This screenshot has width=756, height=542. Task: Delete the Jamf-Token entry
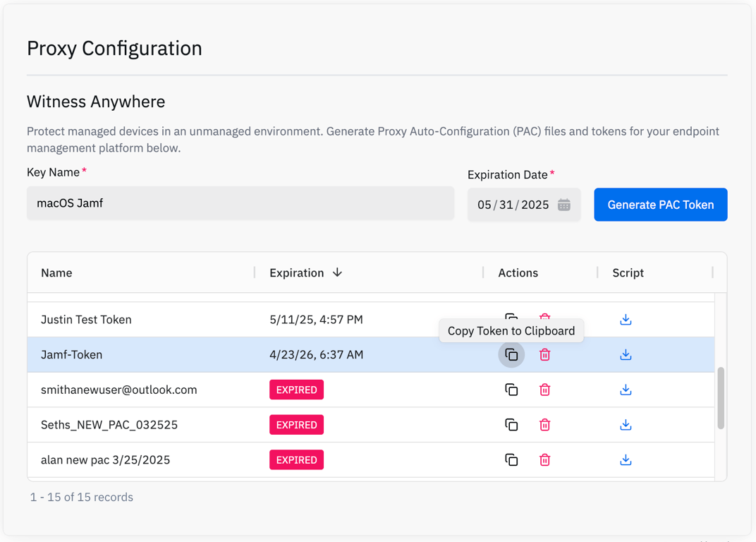pyautogui.click(x=544, y=355)
